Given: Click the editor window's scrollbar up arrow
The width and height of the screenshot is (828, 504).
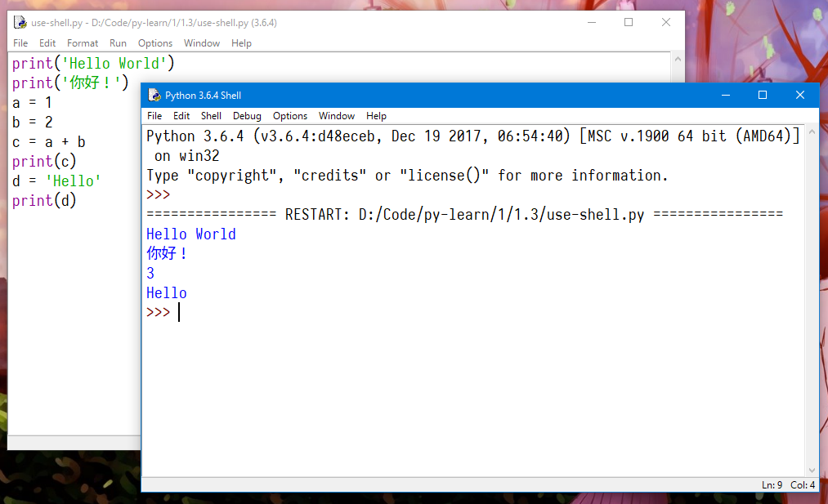Looking at the screenshot, I should click(x=678, y=58).
